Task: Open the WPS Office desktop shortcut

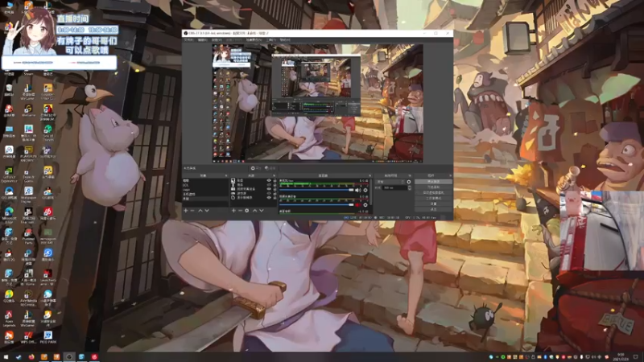Action: [28, 337]
